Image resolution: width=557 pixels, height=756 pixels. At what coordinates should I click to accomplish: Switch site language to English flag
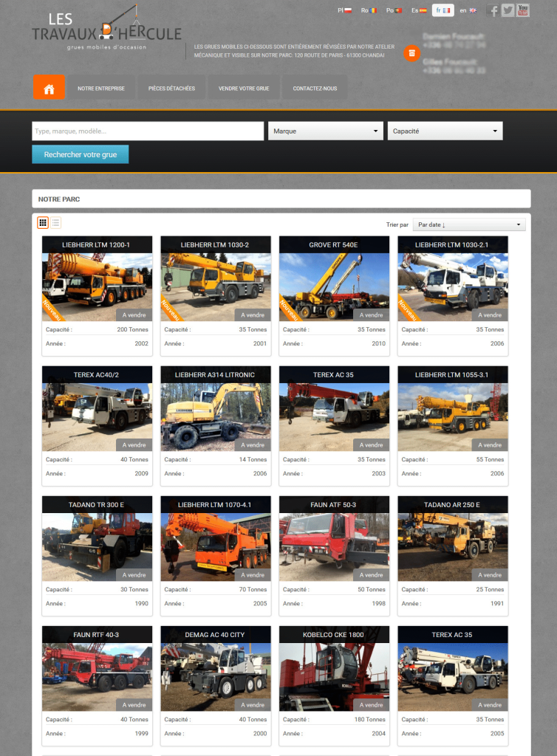[x=468, y=10]
